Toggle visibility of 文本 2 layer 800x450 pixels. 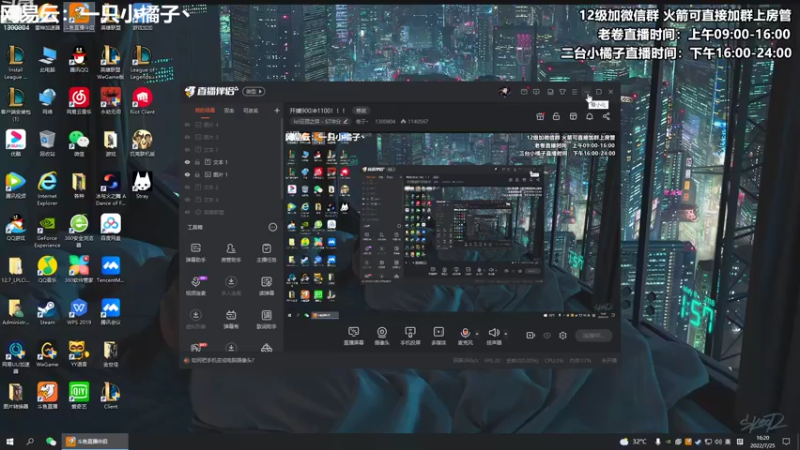[x=187, y=187]
